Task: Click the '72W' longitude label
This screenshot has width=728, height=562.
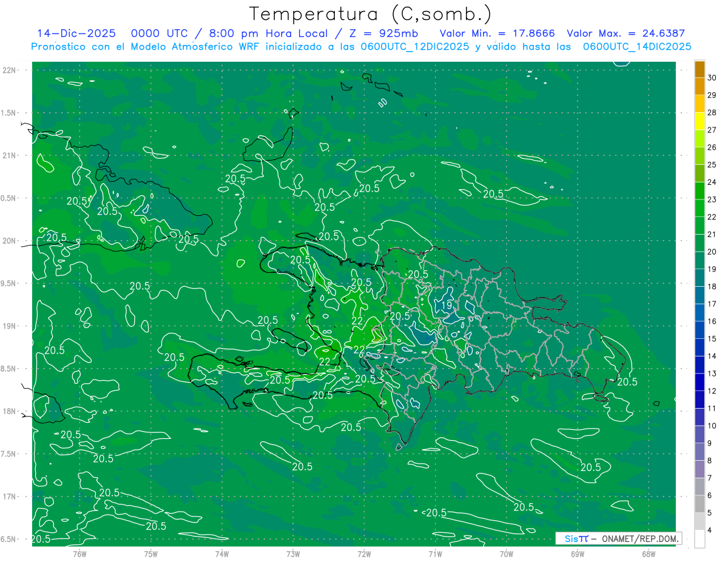Action: (364, 554)
